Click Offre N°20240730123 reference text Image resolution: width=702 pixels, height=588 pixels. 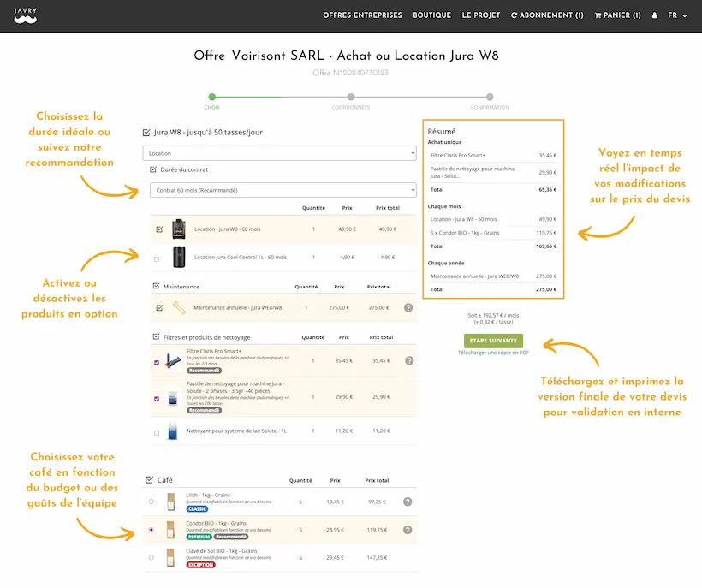pyautogui.click(x=350, y=73)
